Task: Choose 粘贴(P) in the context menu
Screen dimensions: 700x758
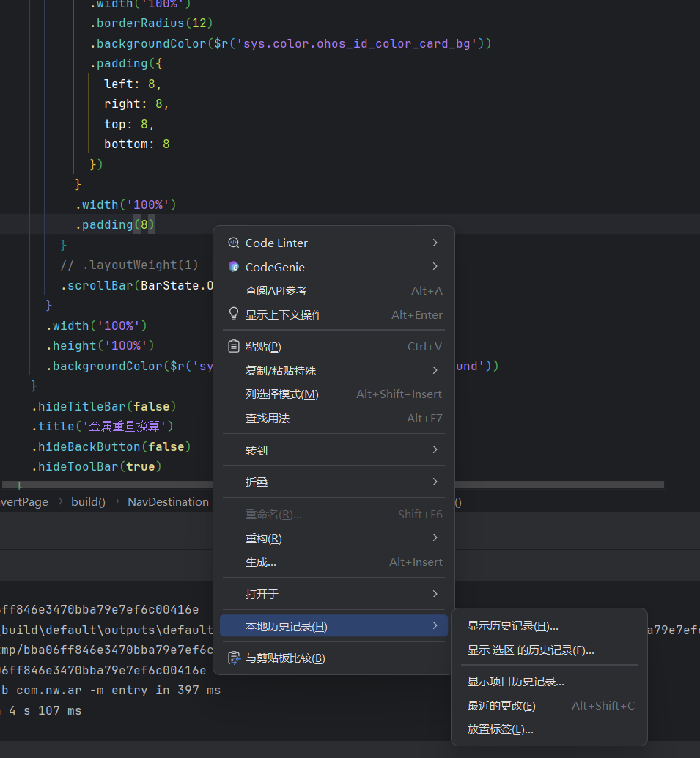Action: [x=334, y=346]
